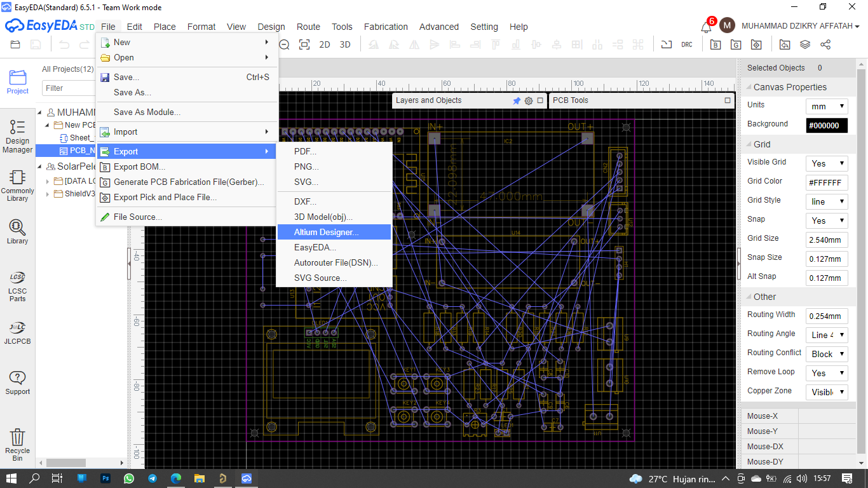Image resolution: width=868 pixels, height=488 pixels.
Task: Collapse the SolarPele project tree node
Action: tap(41, 166)
